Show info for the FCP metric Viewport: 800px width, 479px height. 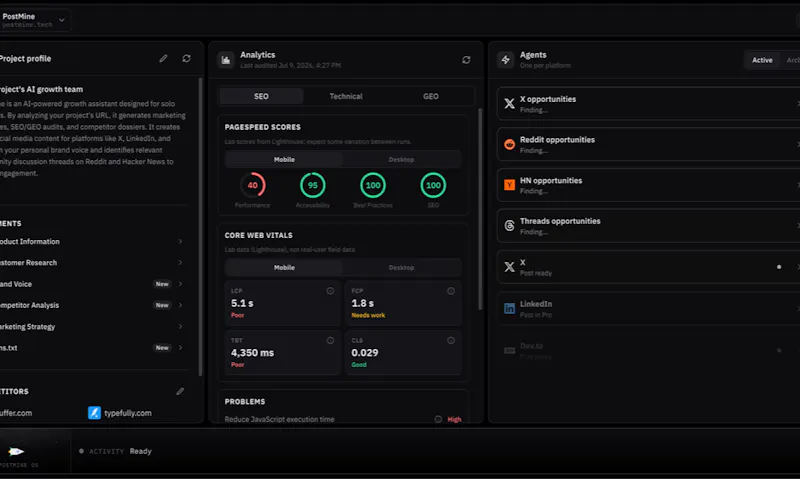pyautogui.click(x=451, y=291)
